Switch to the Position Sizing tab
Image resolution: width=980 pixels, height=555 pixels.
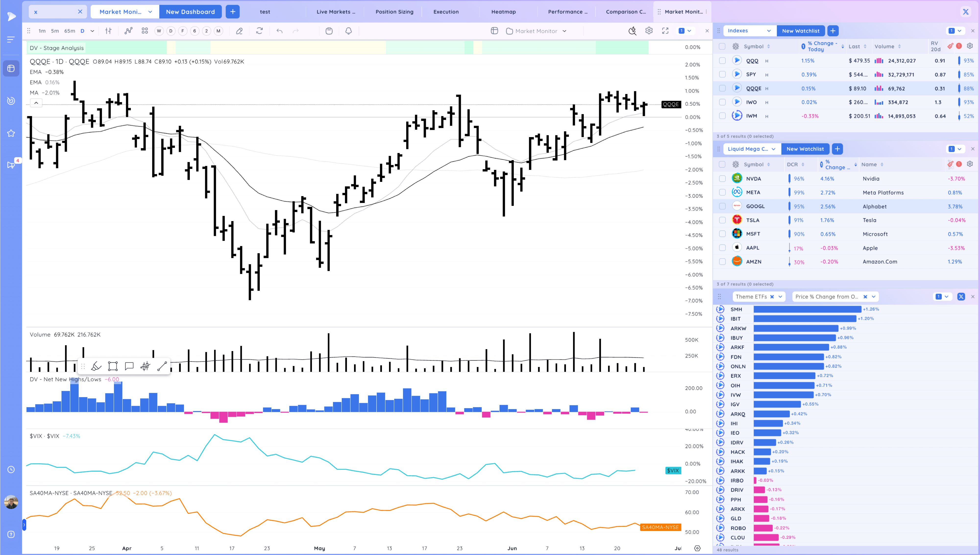coord(394,12)
